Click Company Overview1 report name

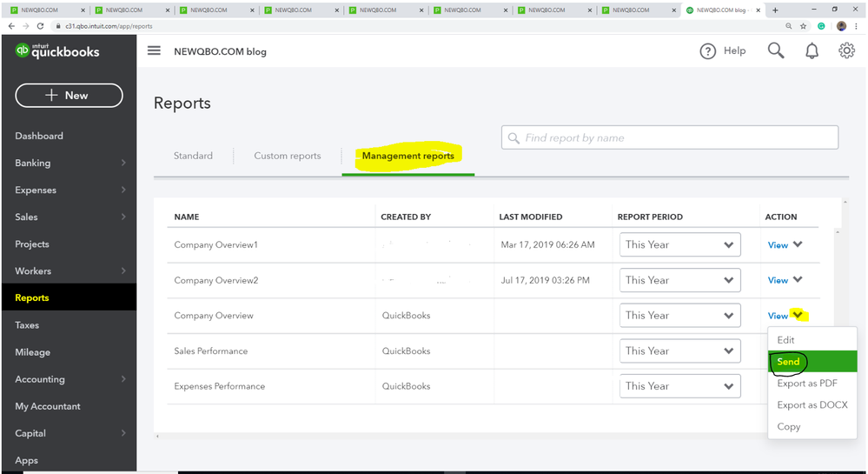[215, 244]
